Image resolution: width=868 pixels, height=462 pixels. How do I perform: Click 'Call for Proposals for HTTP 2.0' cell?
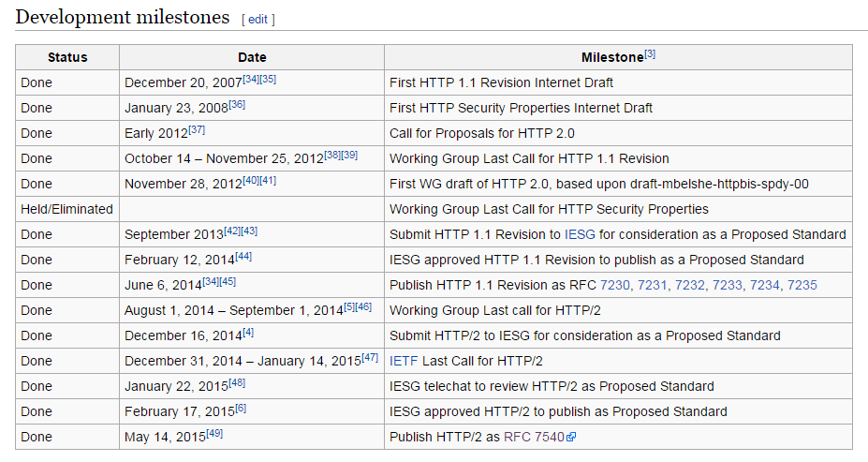tap(618, 133)
